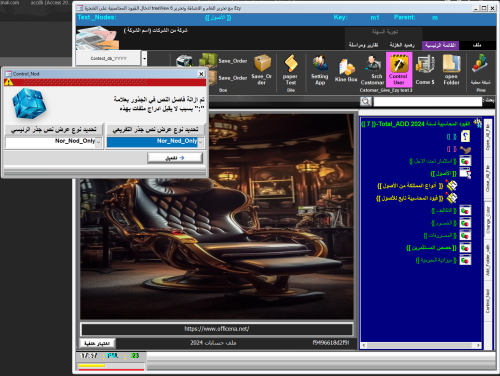Viewport: 500px width, 376px height.
Task: Open the https://www.officena.net/ link
Action: click(217, 329)
